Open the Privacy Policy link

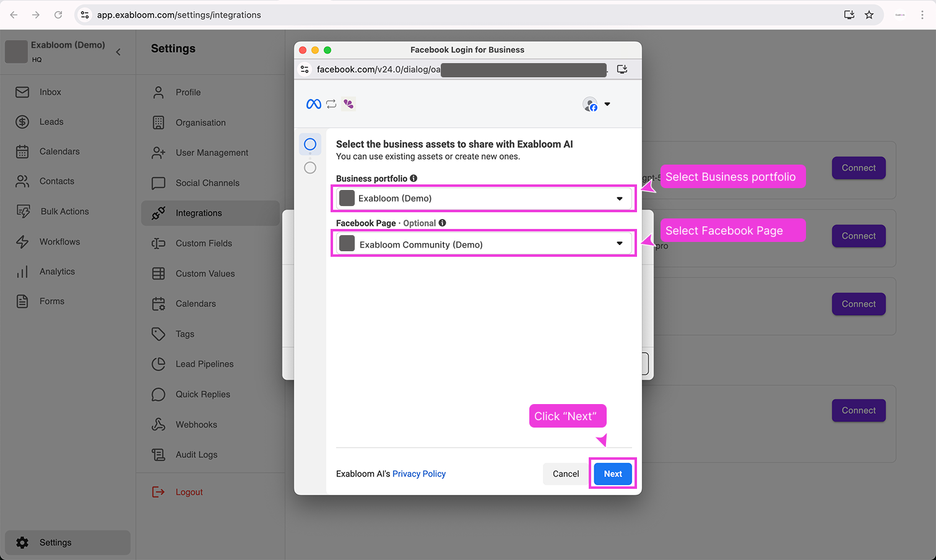(418, 474)
